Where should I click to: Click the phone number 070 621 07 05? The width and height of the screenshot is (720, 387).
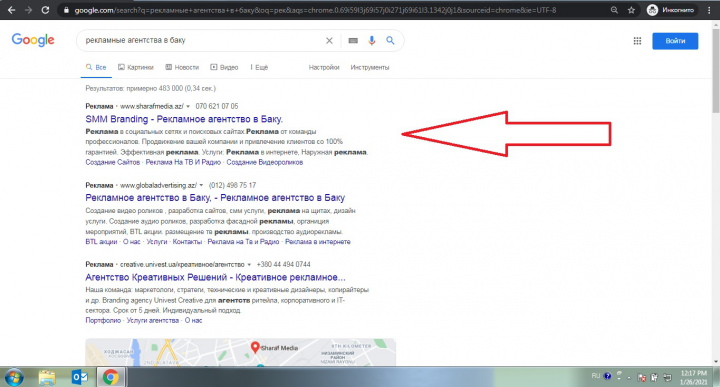(217, 106)
